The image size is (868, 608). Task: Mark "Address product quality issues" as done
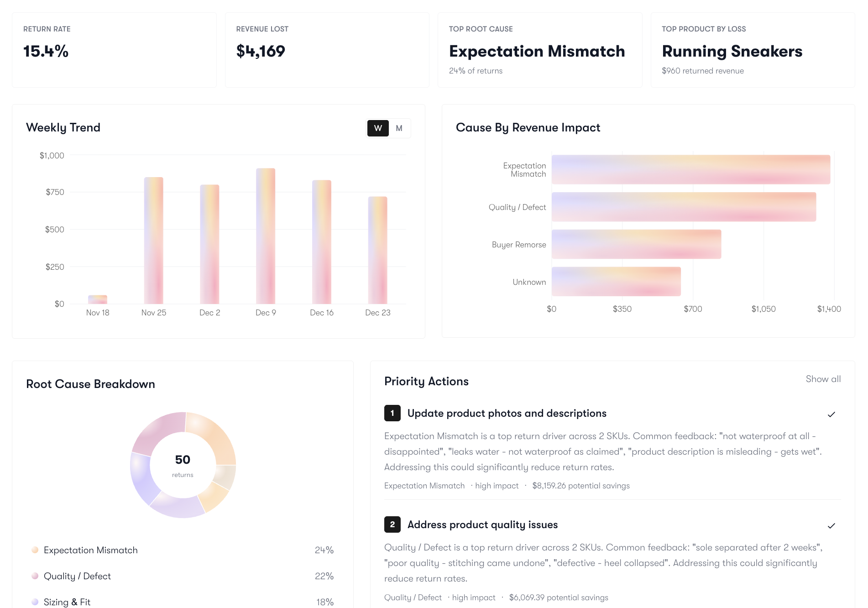[x=831, y=526]
